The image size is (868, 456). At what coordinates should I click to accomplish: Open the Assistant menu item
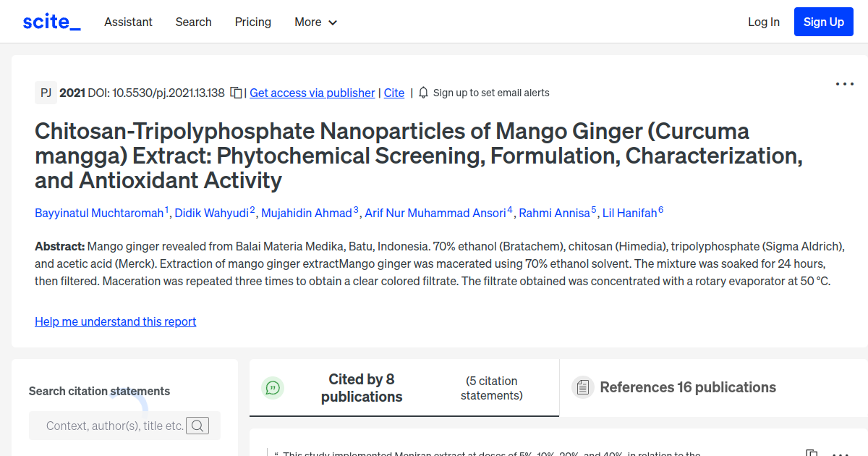(x=128, y=22)
